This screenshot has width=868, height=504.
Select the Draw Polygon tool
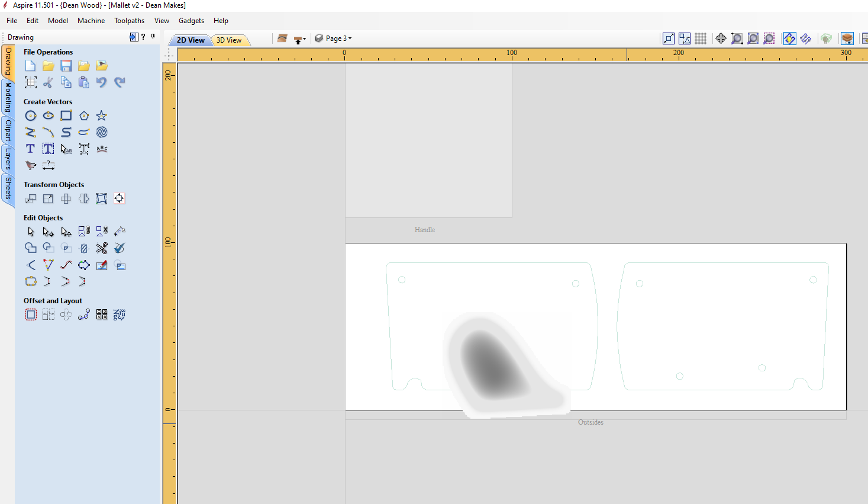(83, 115)
